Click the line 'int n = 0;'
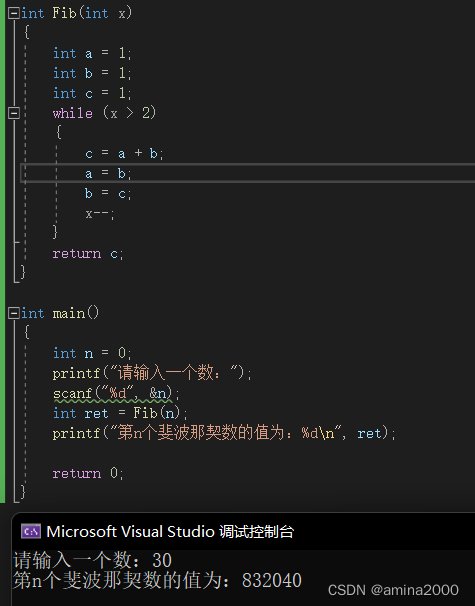The height and width of the screenshot is (606, 475). click(92, 353)
